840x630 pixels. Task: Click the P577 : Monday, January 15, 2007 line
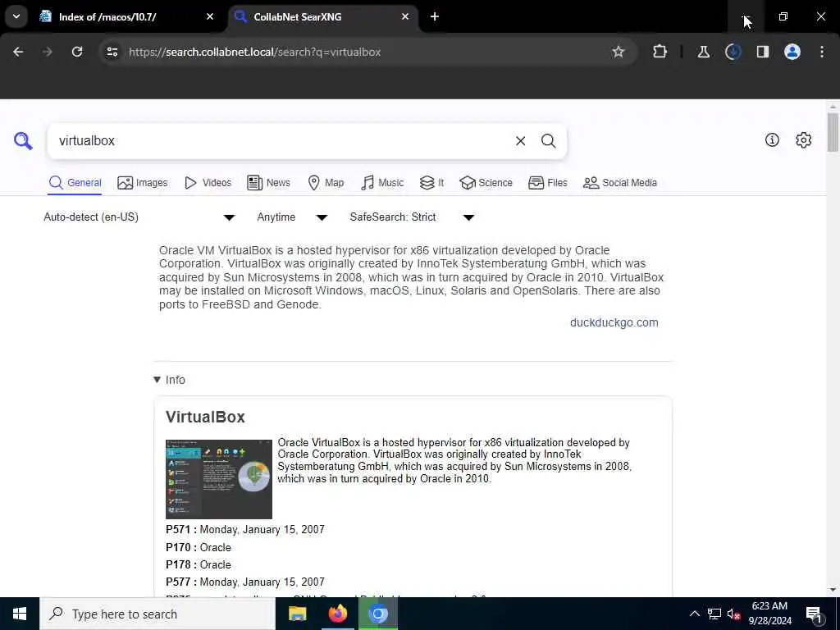(x=245, y=582)
